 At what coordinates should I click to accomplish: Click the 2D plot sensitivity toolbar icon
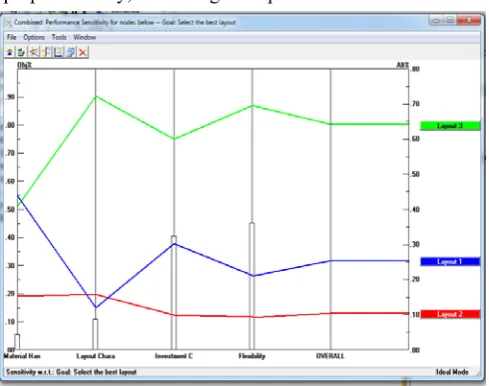click(x=58, y=52)
